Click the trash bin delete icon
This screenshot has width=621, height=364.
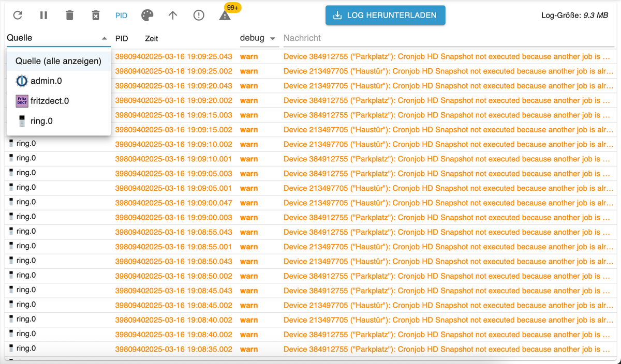[x=69, y=16]
